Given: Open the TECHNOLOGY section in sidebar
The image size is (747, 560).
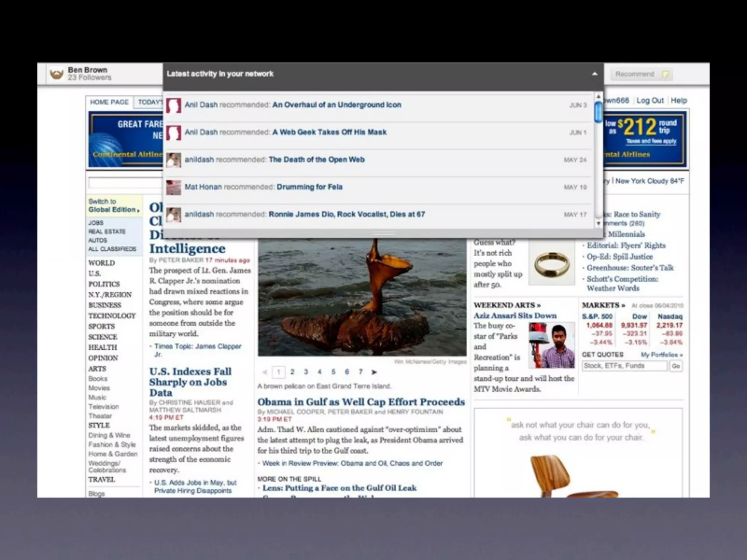Looking at the screenshot, I should coord(112,316).
